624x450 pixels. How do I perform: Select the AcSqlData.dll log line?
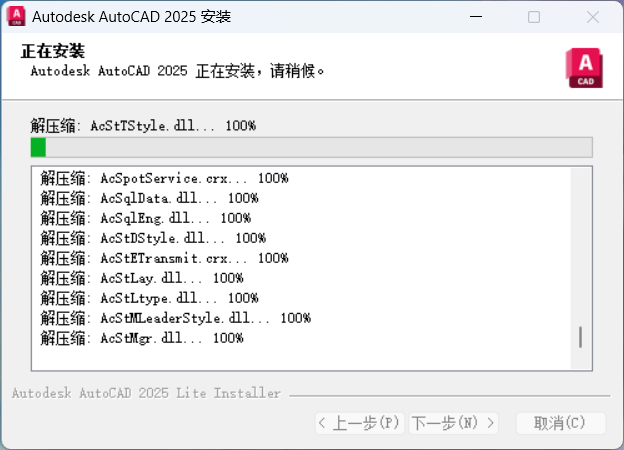tap(150, 198)
